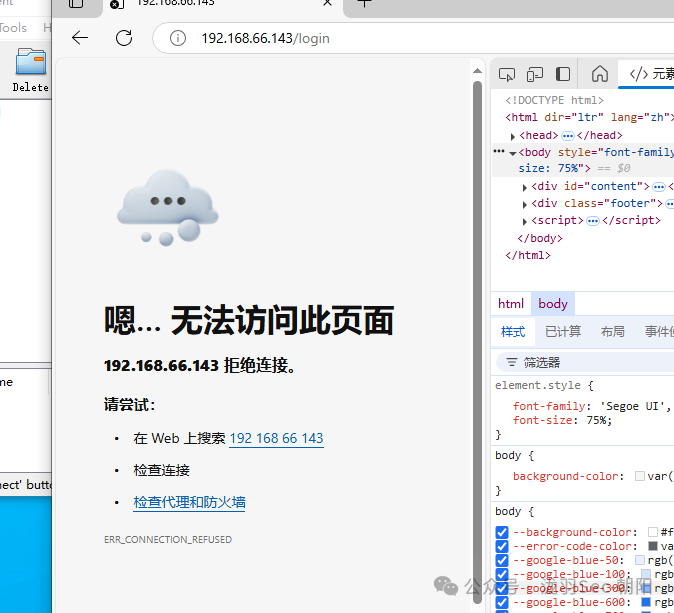The image size is (674, 613).
Task: Select the body breadcrumb
Action: (553, 304)
